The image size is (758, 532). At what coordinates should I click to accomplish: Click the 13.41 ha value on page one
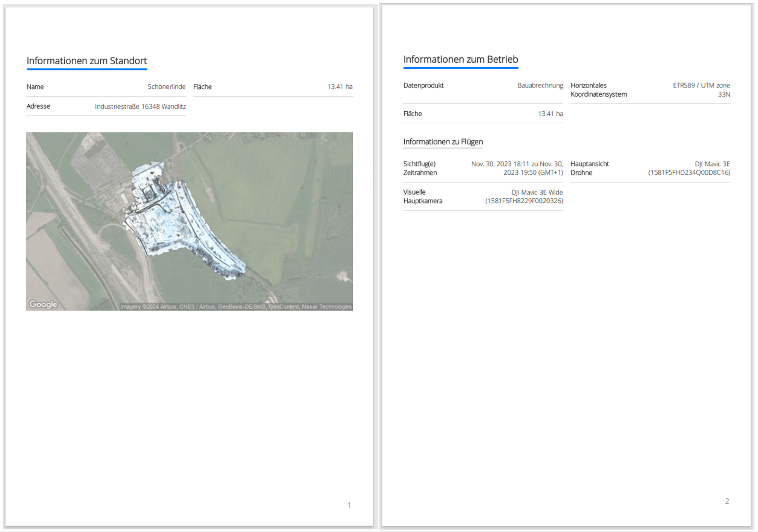[x=340, y=86]
